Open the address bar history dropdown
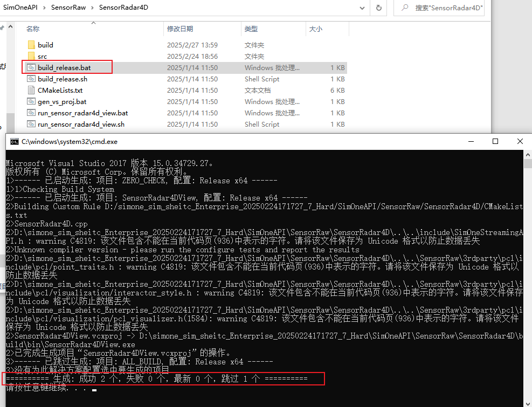Image resolution: width=532 pixels, height=407 pixels. [x=362, y=8]
